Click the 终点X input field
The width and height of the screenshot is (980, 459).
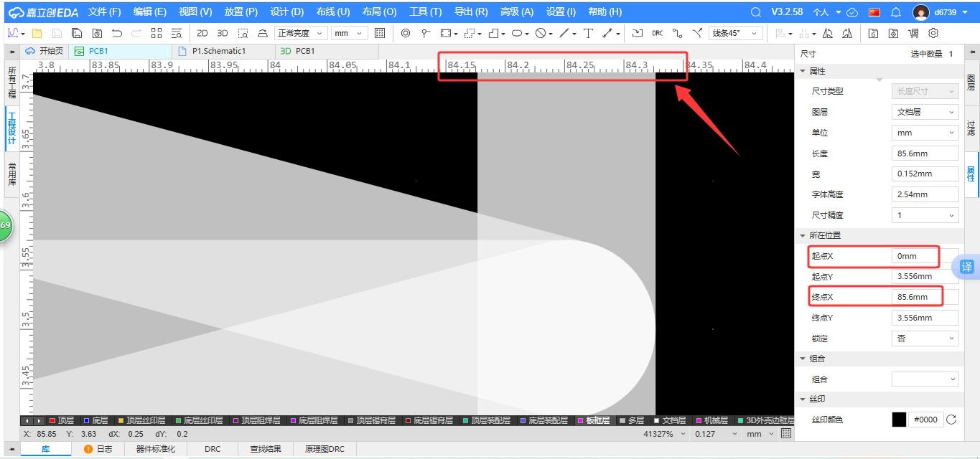pyautogui.click(x=925, y=297)
